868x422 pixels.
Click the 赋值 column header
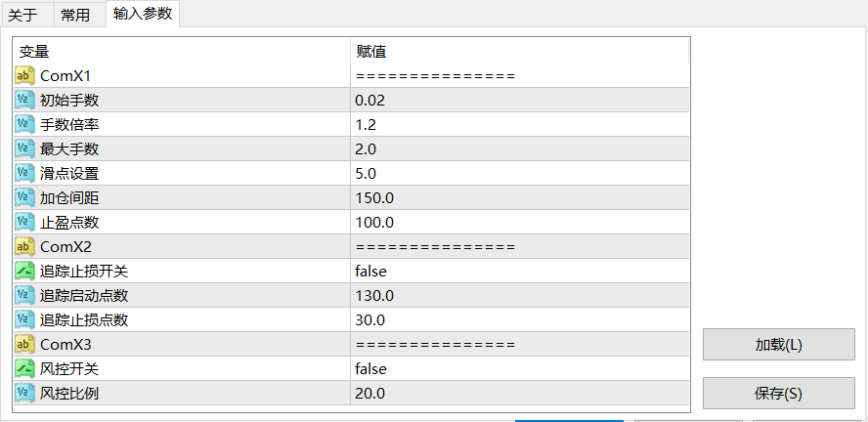(371, 52)
